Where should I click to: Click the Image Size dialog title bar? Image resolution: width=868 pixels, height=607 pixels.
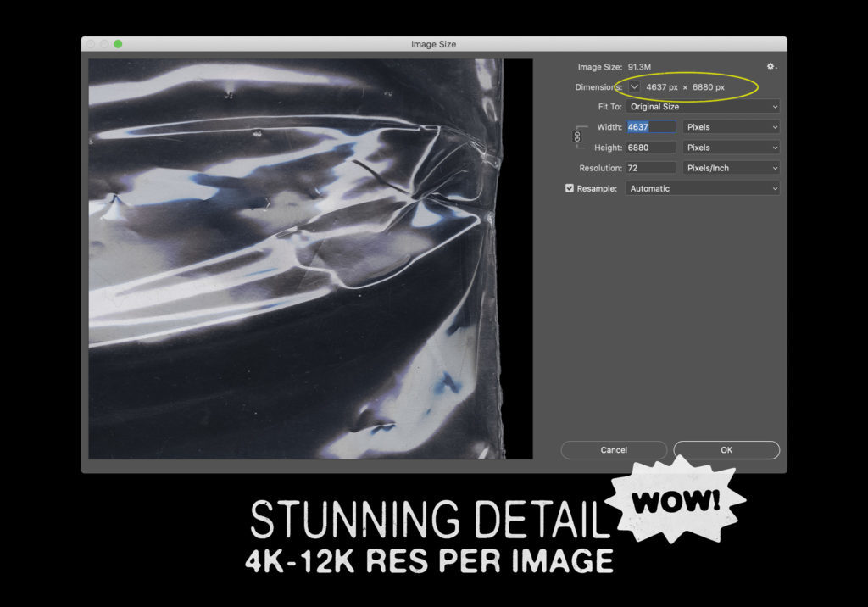click(434, 44)
